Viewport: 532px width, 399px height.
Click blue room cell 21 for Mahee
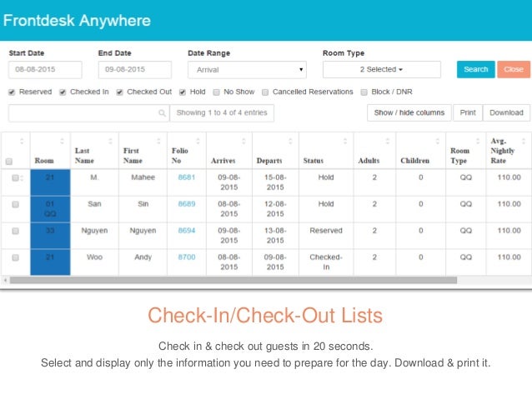point(50,182)
